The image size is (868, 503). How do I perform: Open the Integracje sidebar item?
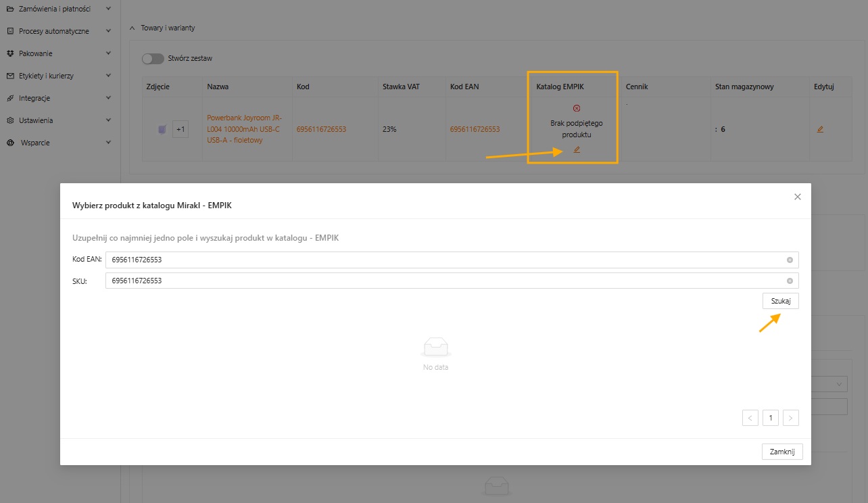pos(34,98)
